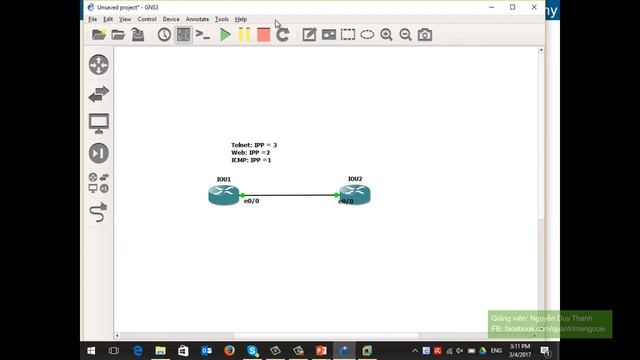Open PowerPoint from the taskbar

click(321, 351)
